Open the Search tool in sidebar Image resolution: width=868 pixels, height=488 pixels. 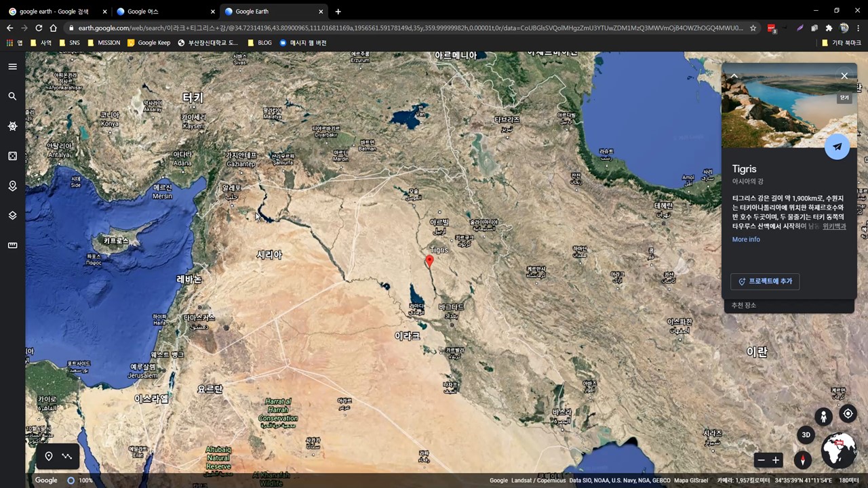tap(12, 96)
